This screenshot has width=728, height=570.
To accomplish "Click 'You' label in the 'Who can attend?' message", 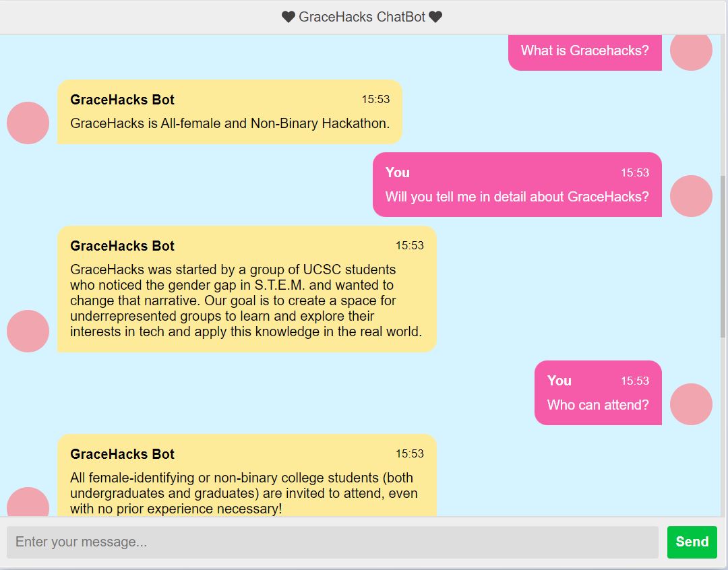I will tap(559, 381).
